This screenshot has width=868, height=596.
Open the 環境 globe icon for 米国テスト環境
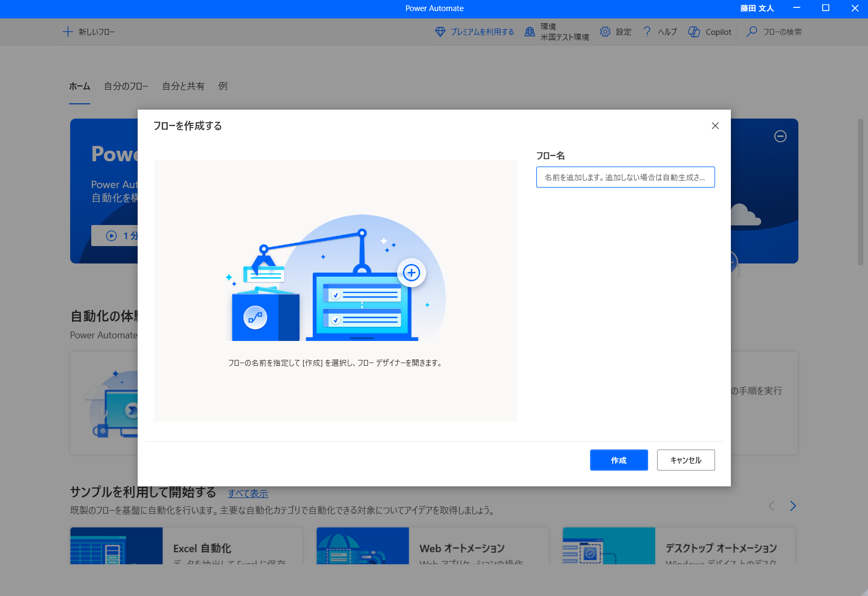coord(529,32)
